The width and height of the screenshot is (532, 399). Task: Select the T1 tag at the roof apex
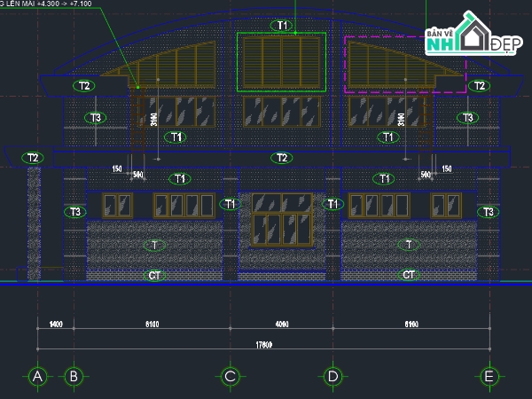pos(282,26)
